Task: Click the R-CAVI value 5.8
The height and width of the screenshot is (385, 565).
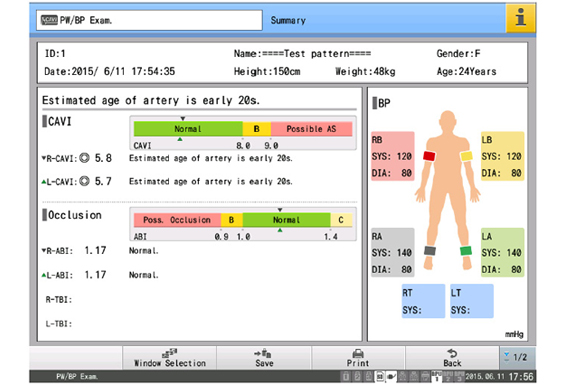Action: (103, 158)
